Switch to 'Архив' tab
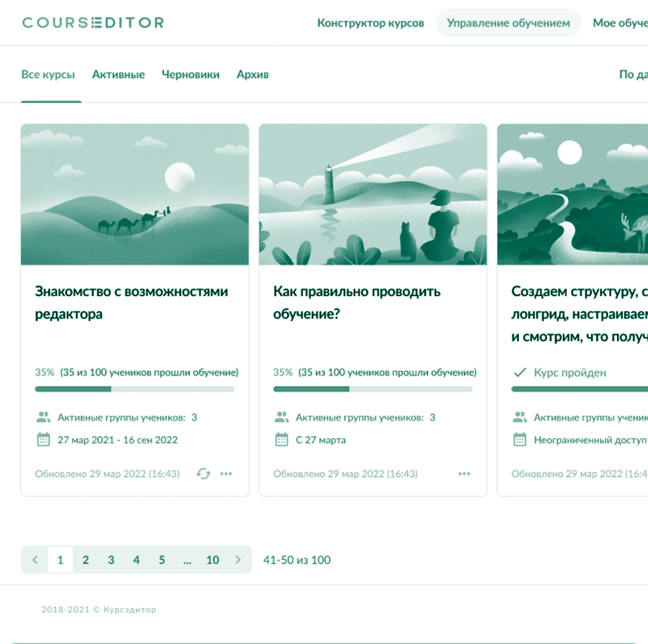This screenshot has width=648, height=644. [253, 74]
